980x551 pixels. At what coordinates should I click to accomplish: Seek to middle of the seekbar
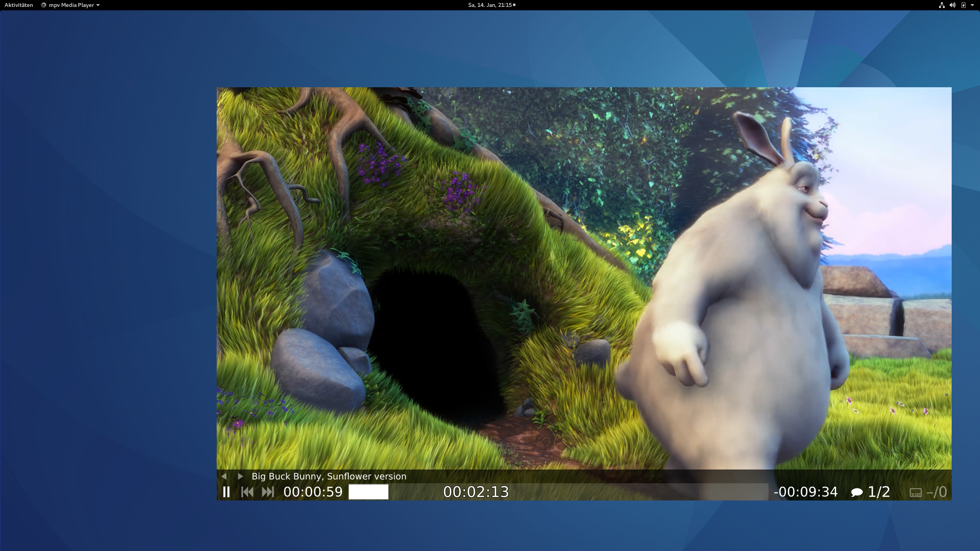point(558,492)
